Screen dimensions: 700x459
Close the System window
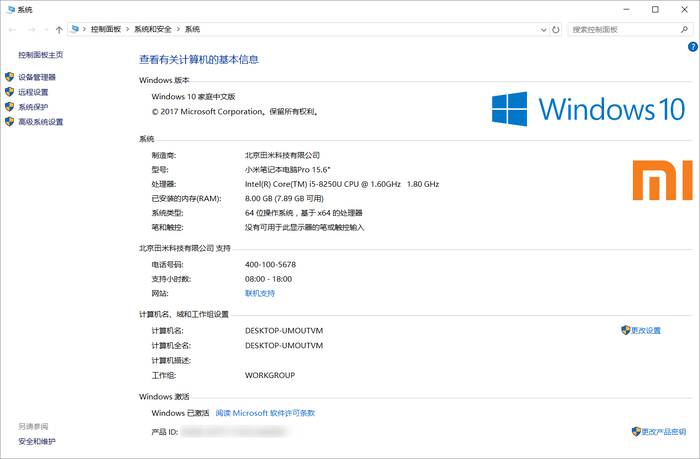684,9
